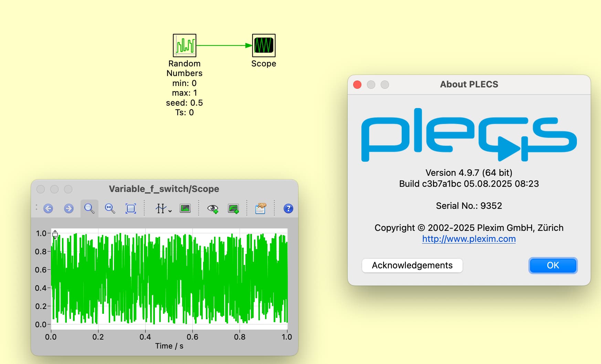
Task: Click the zoom to fit icon
Action: (x=131, y=208)
